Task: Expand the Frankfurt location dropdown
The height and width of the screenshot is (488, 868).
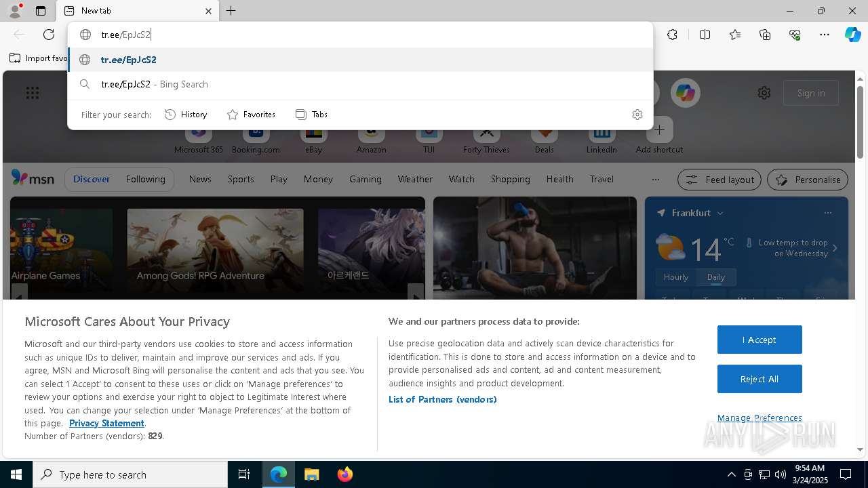Action: (720, 213)
